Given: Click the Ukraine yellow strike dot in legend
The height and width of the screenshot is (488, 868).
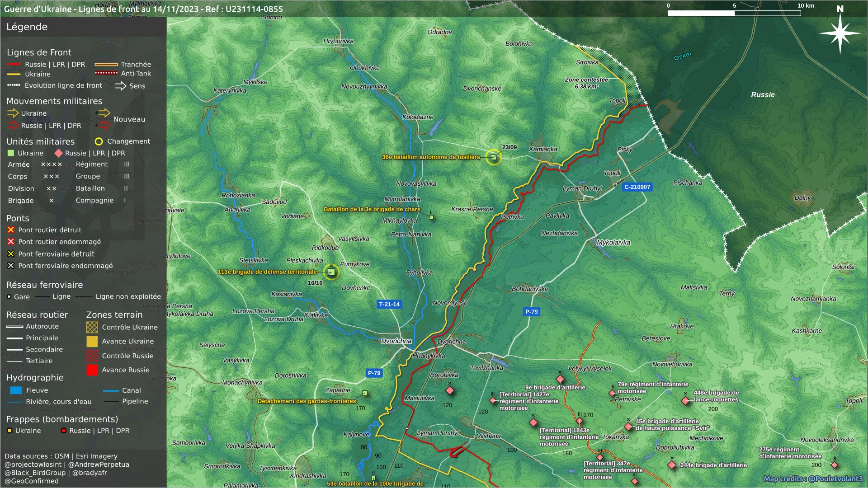Looking at the screenshot, I should pos(9,431).
